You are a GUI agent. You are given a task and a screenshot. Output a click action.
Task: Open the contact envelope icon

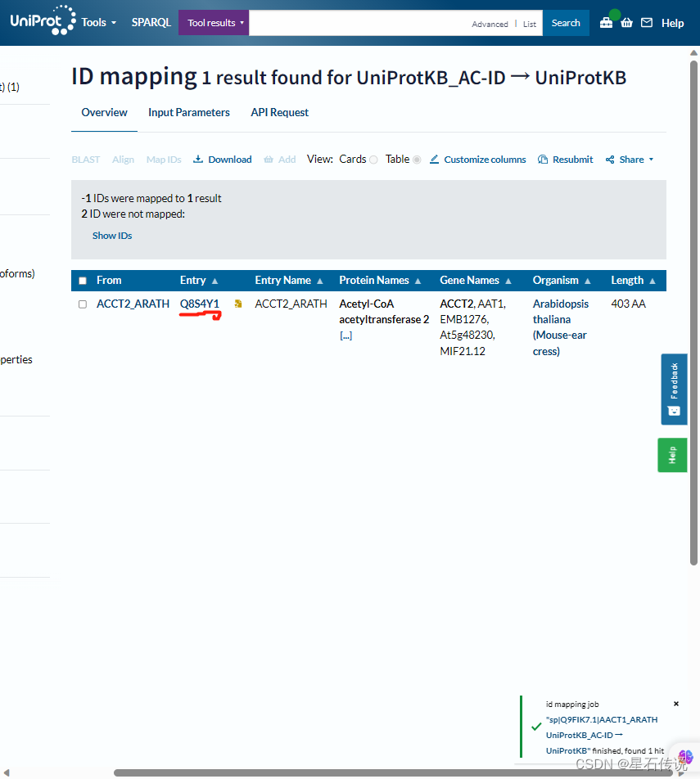pos(647,23)
